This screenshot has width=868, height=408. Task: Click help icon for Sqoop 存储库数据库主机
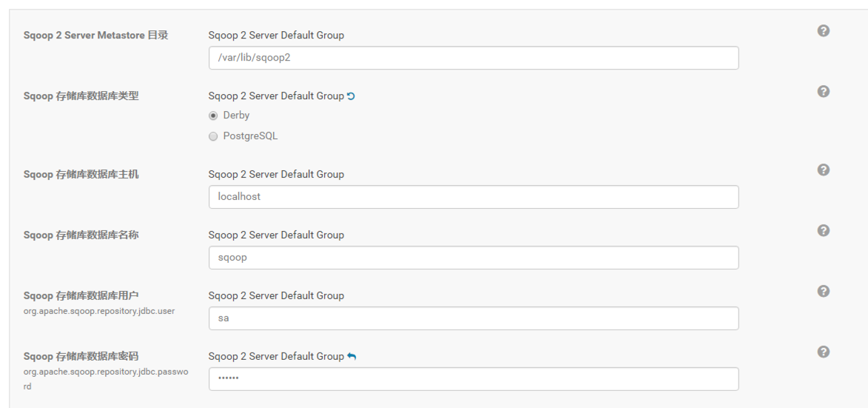823,170
